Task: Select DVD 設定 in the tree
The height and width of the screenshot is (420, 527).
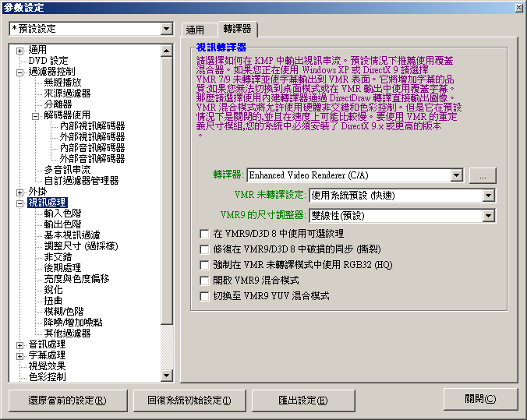Action: click(48, 61)
